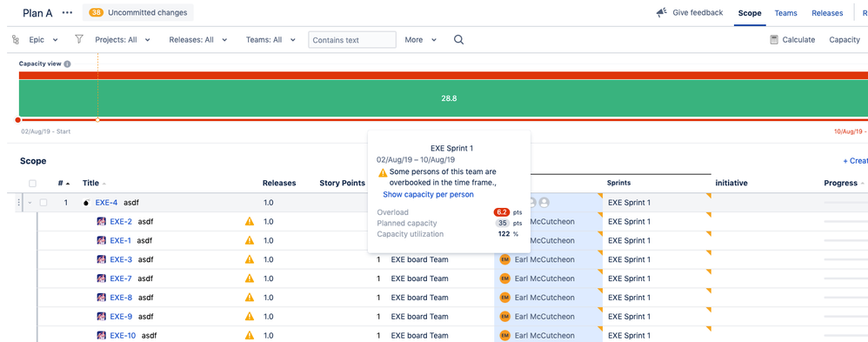Click the Calculate calculator icon
Image resolution: width=868 pixels, height=342 pixels.
coord(774,40)
